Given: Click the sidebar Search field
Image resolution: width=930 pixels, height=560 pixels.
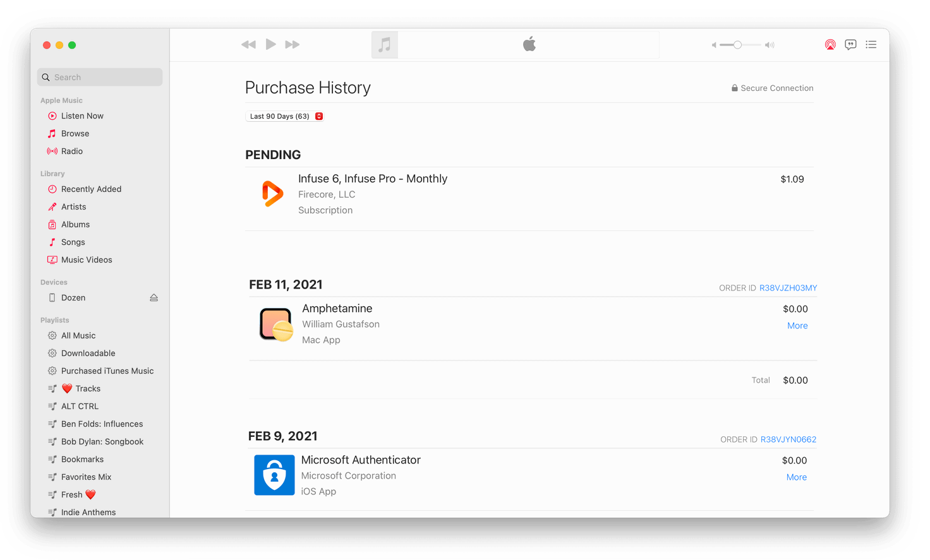Looking at the screenshot, I should click(x=100, y=77).
